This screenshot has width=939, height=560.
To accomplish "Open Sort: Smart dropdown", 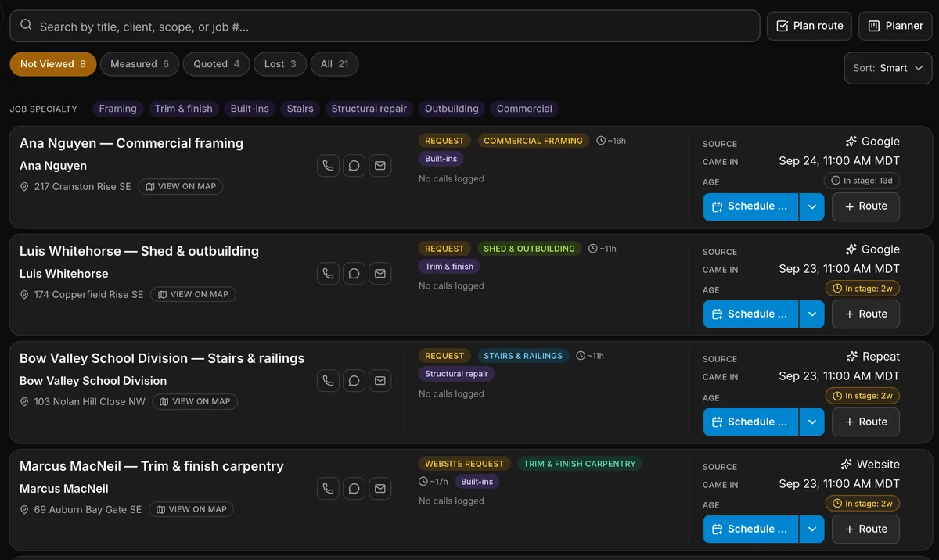I will pos(888,68).
